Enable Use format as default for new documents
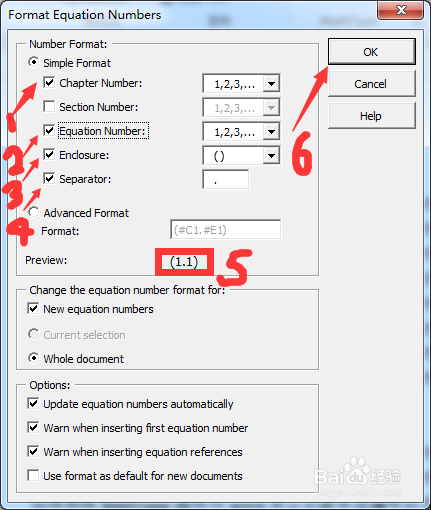431x510 pixels. 33,475
